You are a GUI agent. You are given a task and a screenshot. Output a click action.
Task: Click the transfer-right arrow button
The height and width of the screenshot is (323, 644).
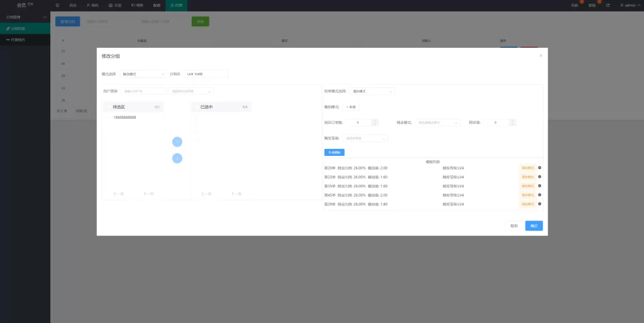tap(177, 158)
